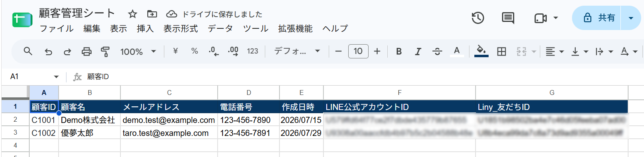Select cell with date 2026/07/29

(301, 133)
